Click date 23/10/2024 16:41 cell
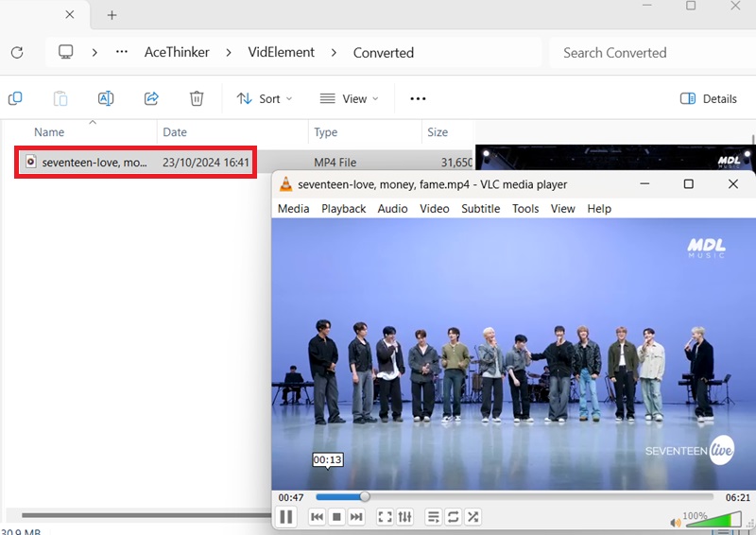This screenshot has height=535, width=756. point(206,163)
